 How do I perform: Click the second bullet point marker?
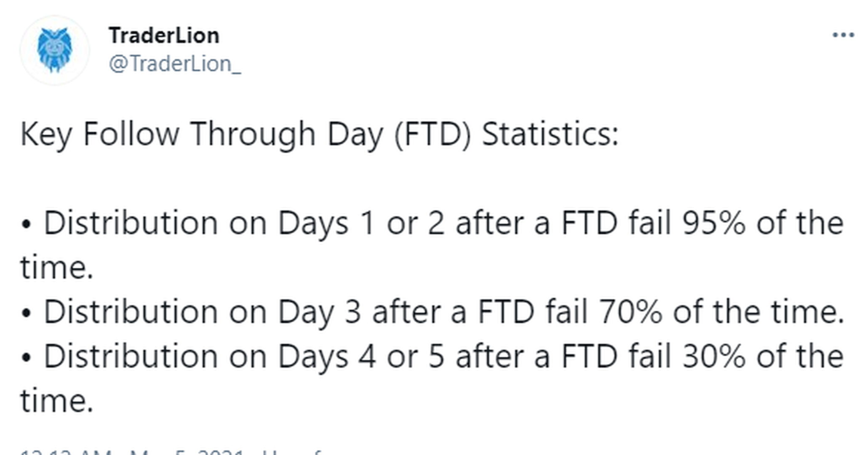(26, 314)
